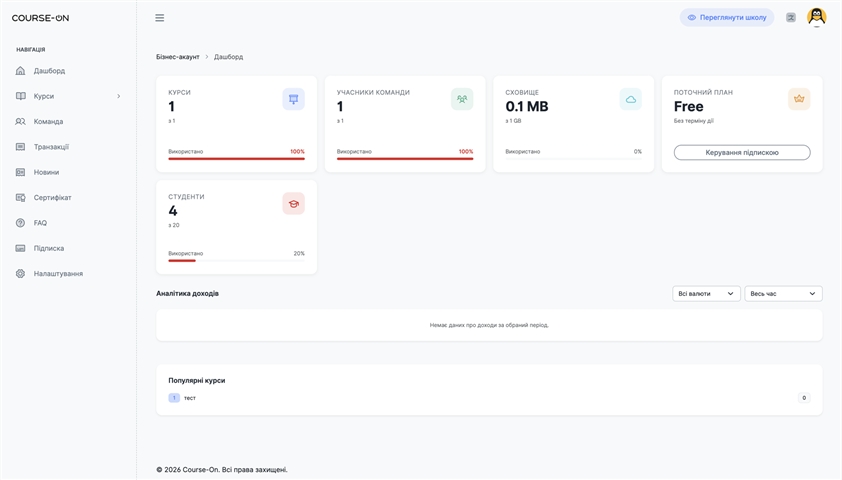Click the Налаштування gear icon

(x=20, y=273)
